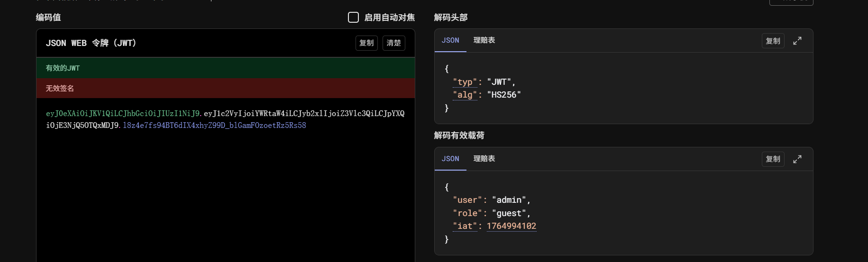
Task: Click the iat timestamp value 1764994102
Action: [511, 226]
